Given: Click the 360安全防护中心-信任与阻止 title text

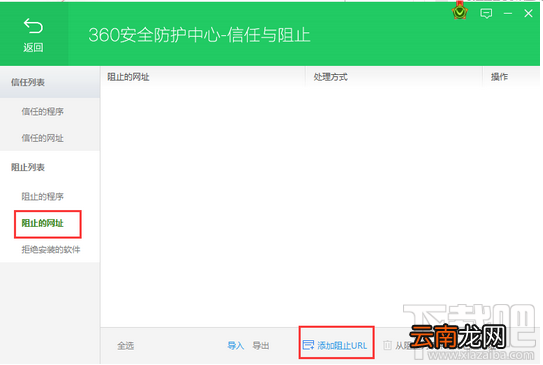Looking at the screenshot, I should pyautogui.click(x=199, y=35).
